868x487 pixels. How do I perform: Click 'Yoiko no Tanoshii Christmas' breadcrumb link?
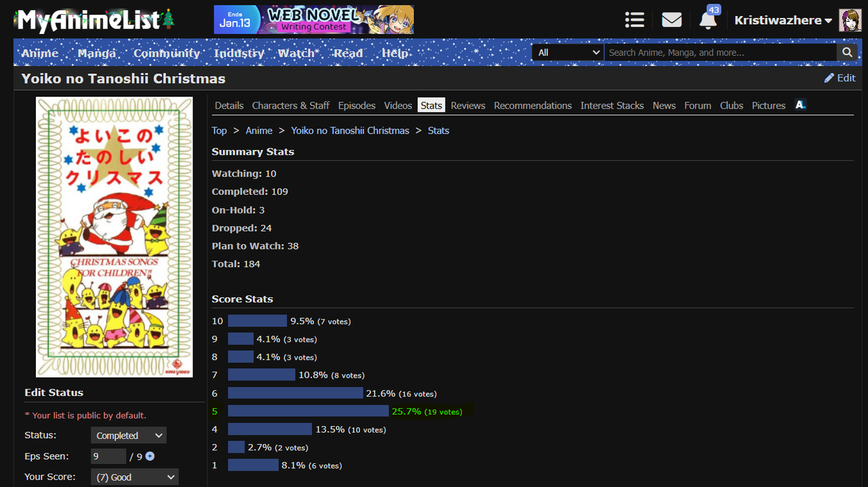350,130
